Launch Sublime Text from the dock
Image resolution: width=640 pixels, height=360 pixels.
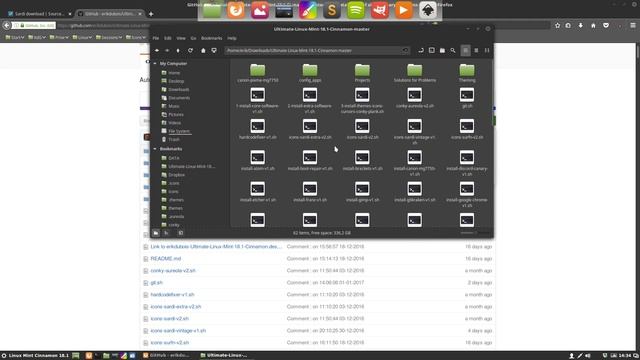(x=332, y=10)
